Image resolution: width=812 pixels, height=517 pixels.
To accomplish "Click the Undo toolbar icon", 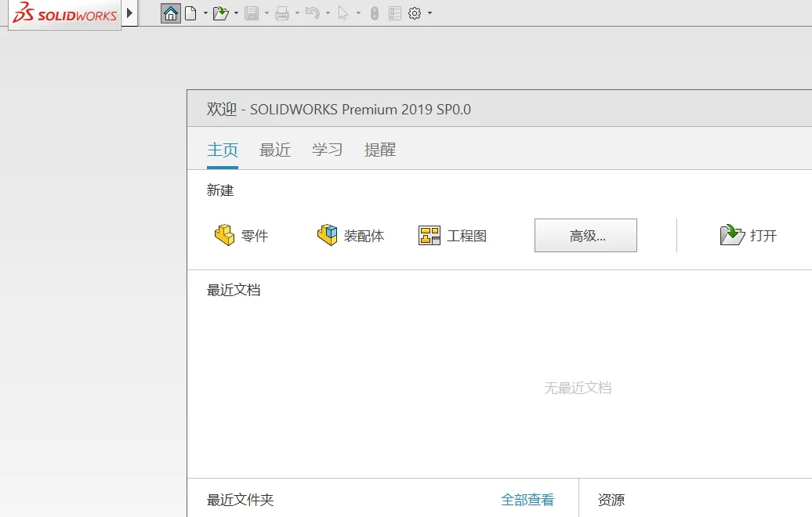I will coord(312,13).
